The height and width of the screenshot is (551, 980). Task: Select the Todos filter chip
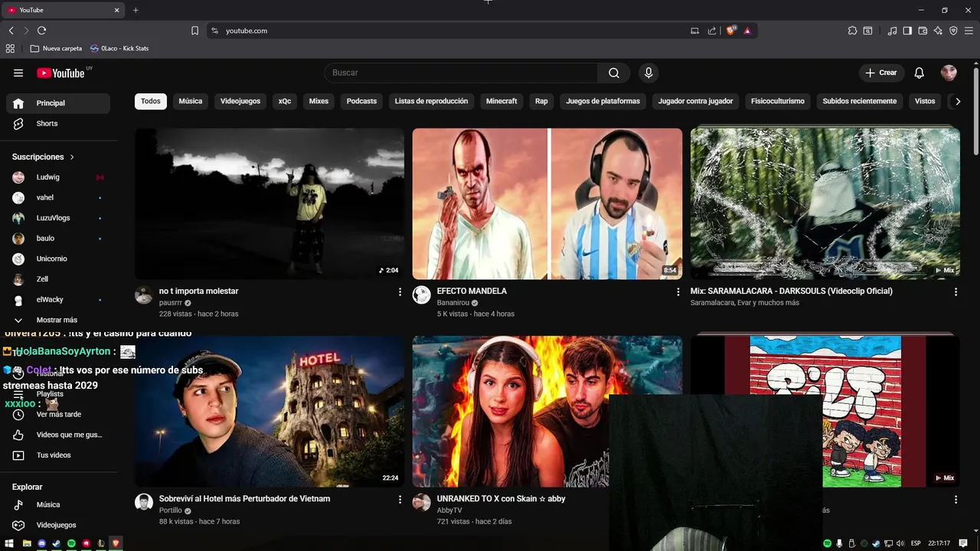(x=151, y=101)
